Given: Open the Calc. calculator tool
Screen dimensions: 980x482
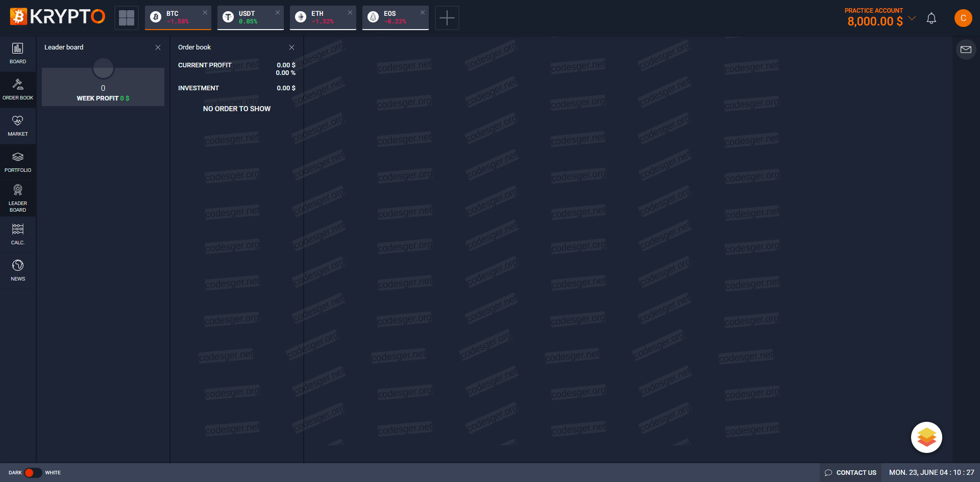Looking at the screenshot, I should [x=18, y=235].
